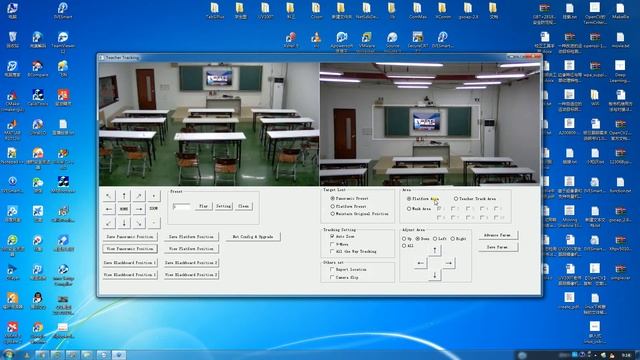
Task: Click View Blackboard Position 1
Action: coord(130,275)
